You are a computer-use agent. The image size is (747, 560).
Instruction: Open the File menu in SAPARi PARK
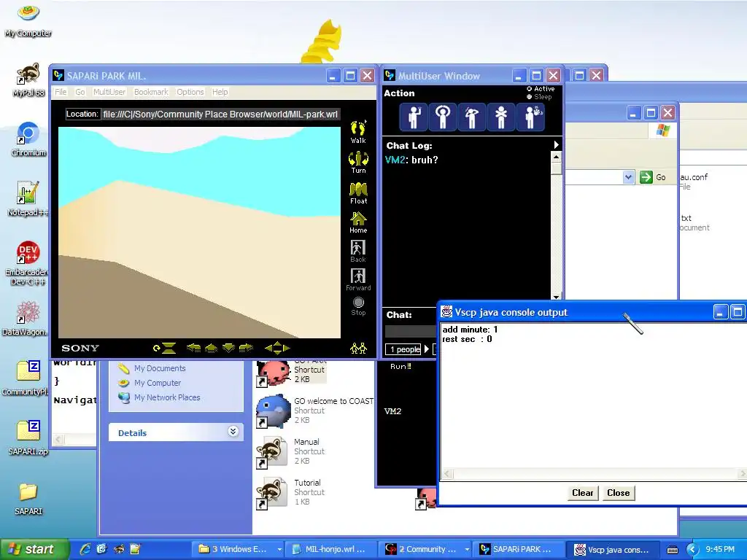[61, 92]
